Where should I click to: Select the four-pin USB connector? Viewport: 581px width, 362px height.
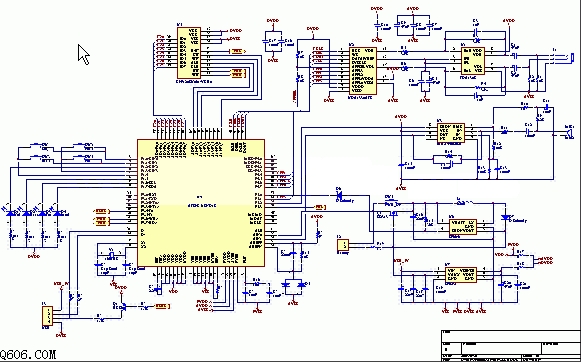tap(47, 316)
